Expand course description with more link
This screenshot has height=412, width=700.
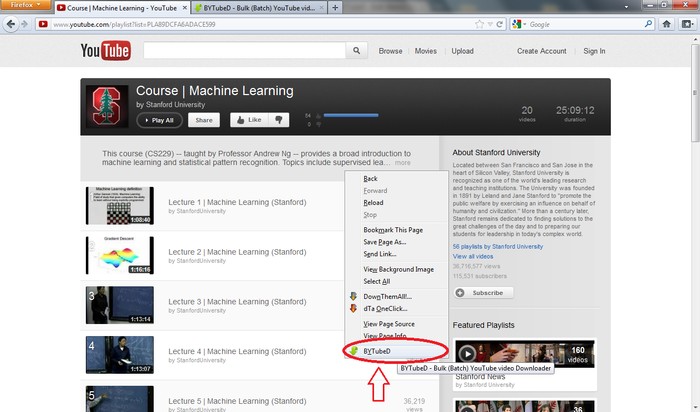click(x=402, y=163)
